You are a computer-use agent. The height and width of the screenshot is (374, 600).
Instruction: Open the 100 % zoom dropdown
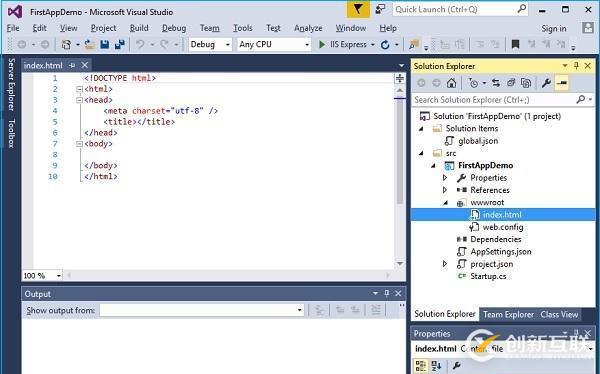59,275
